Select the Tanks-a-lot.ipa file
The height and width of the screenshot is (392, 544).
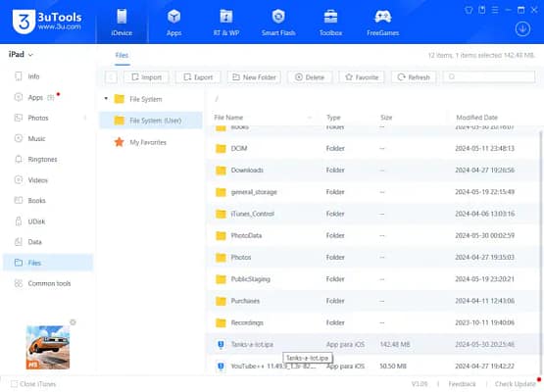[373, 345]
